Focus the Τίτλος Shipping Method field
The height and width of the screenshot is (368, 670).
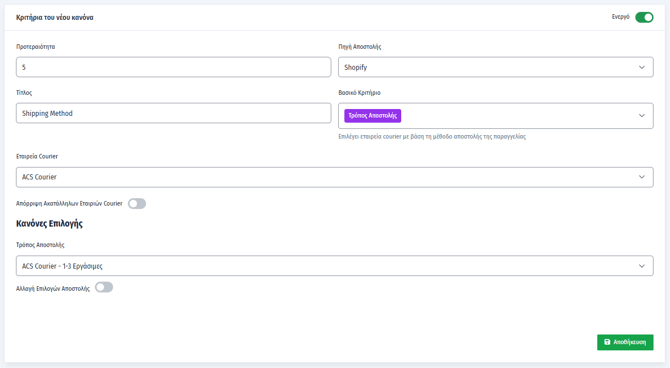coord(173,113)
